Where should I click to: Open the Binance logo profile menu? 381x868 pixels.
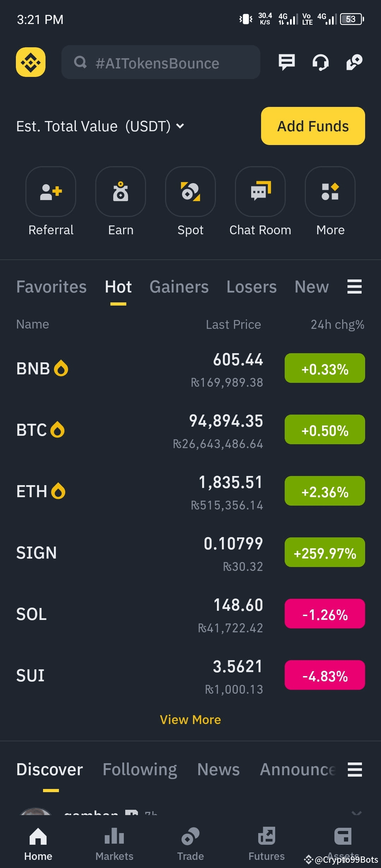click(x=31, y=62)
